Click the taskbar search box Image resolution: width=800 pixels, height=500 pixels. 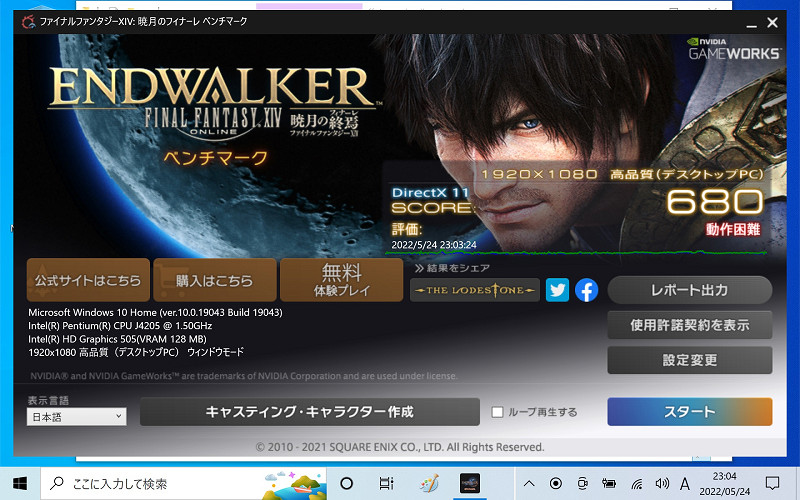[184, 483]
